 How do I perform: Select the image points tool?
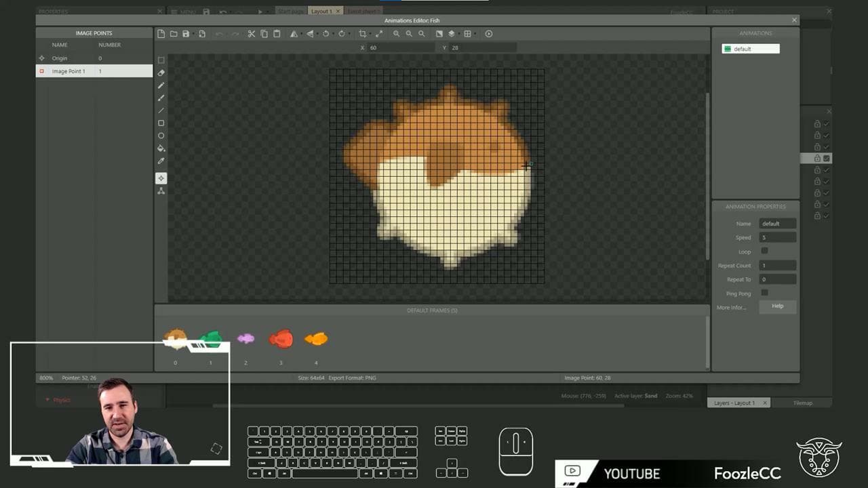(161, 178)
